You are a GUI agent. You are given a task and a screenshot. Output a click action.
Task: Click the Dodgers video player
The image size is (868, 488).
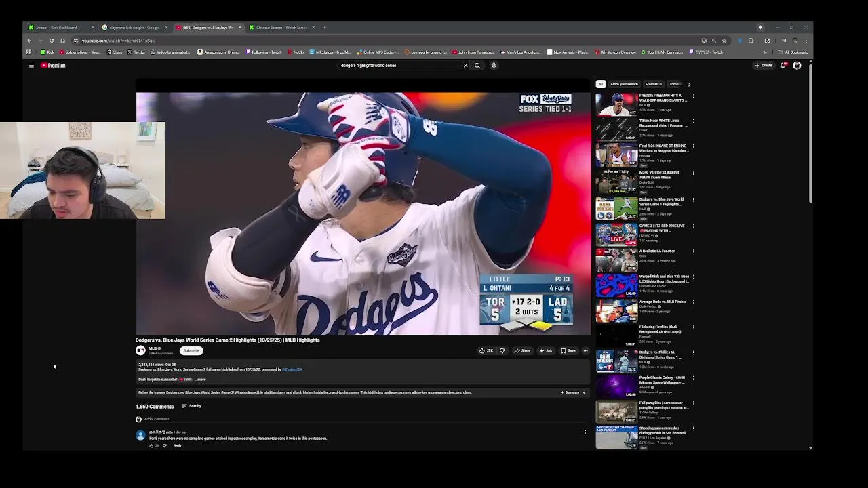[x=363, y=213]
